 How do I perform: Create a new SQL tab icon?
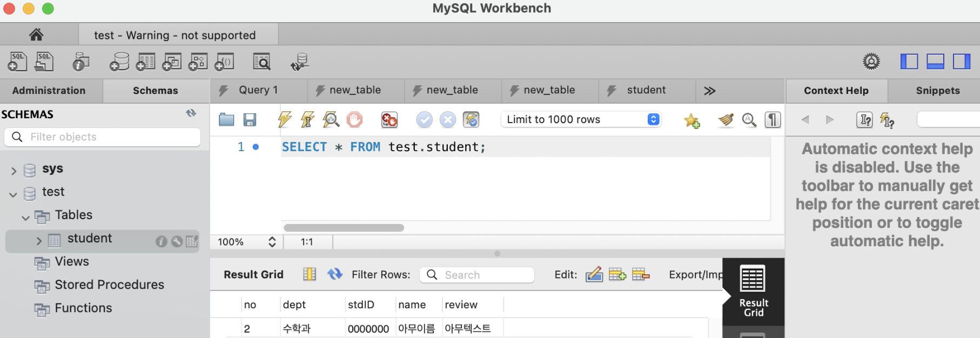tap(17, 62)
